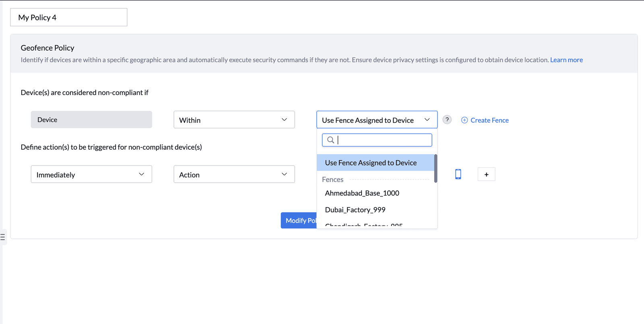Viewport: 644px width, 324px height.
Task: Collapse the Use Fence Assigned to Device dropdown
Action: point(377,120)
